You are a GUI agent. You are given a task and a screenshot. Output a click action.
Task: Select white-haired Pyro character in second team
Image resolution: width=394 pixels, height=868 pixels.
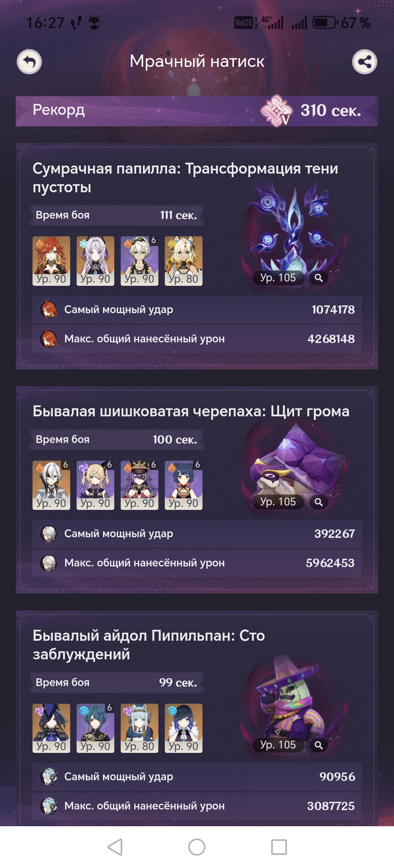click(51, 485)
